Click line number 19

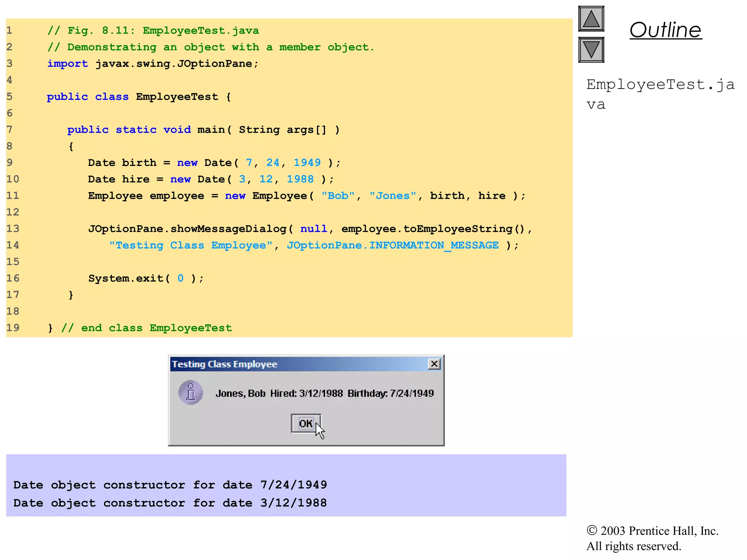coord(13,328)
